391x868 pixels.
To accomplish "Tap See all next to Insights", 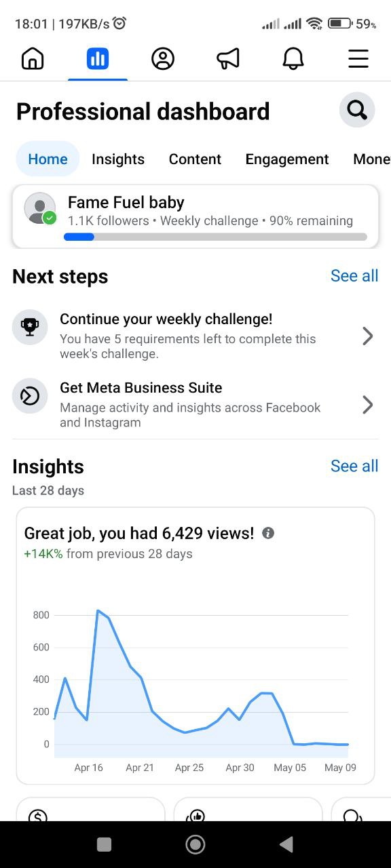I will [354, 466].
